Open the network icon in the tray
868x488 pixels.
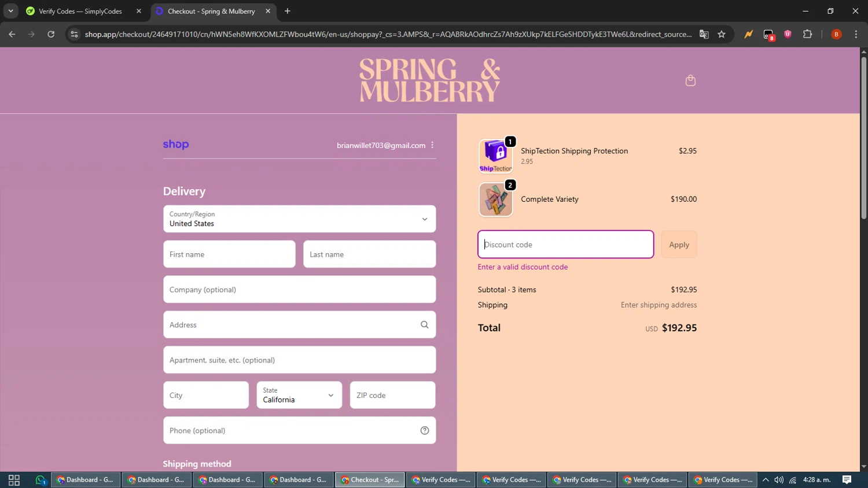pyautogui.click(x=793, y=480)
